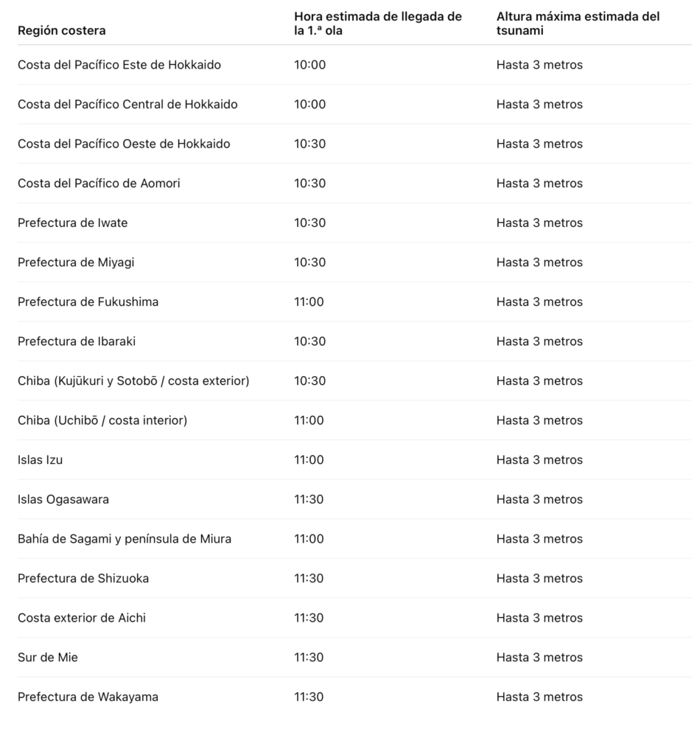Select "Chiba (Uchibō / costa interior)" cell
Screen dimensions: 700x755
(x=102, y=420)
